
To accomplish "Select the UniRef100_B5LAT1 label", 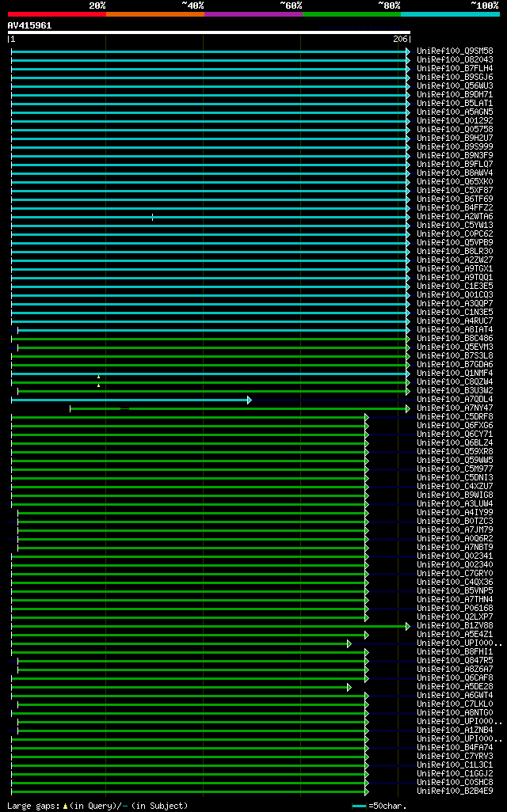I will (x=456, y=104).
